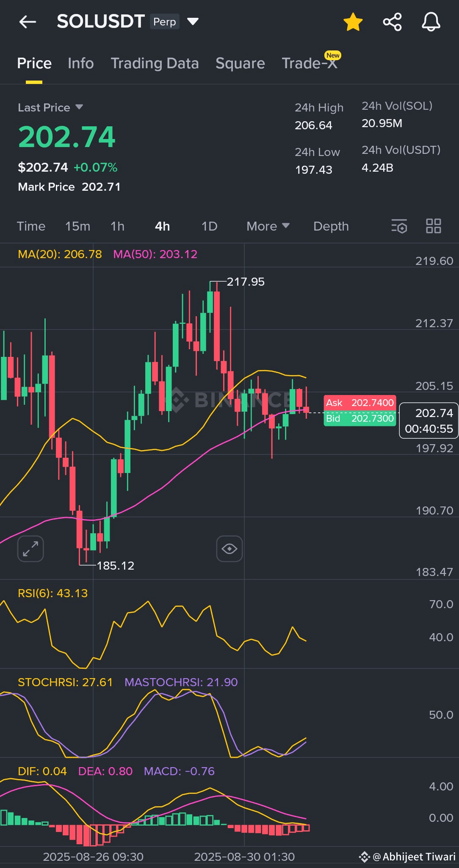The height and width of the screenshot is (868, 459).
Task: Click the 217.95 high marker
Action: point(246,282)
